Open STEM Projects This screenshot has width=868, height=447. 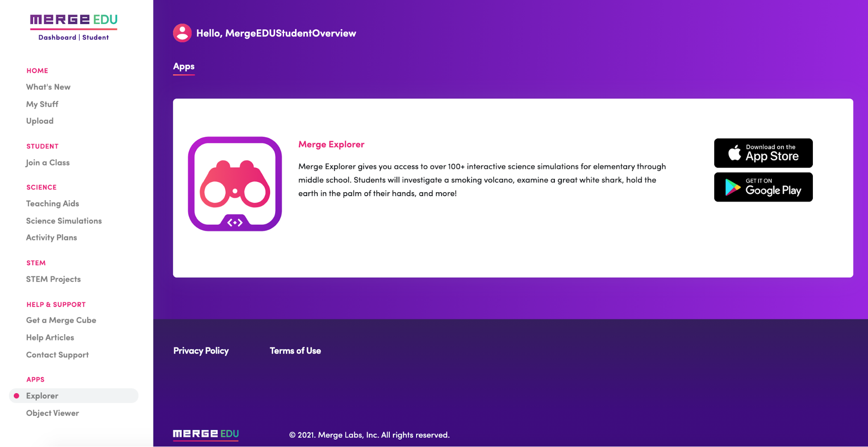pyautogui.click(x=53, y=279)
